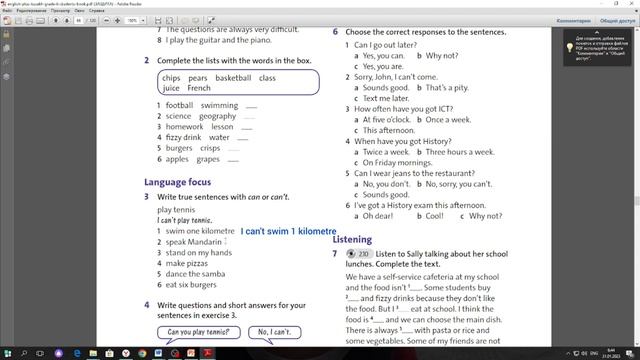Viewport: 640px width, 360px height.
Task: Open the attachments paperclip panel
Action: [7, 62]
